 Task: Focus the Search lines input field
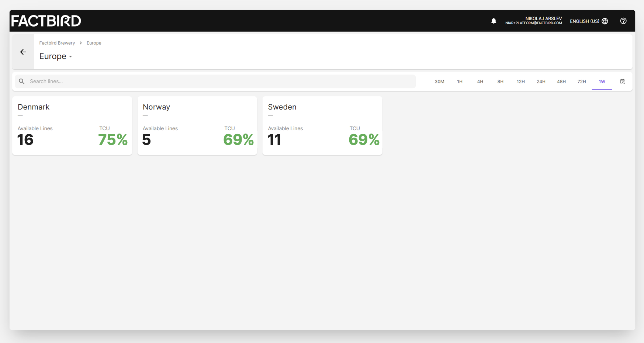(215, 81)
